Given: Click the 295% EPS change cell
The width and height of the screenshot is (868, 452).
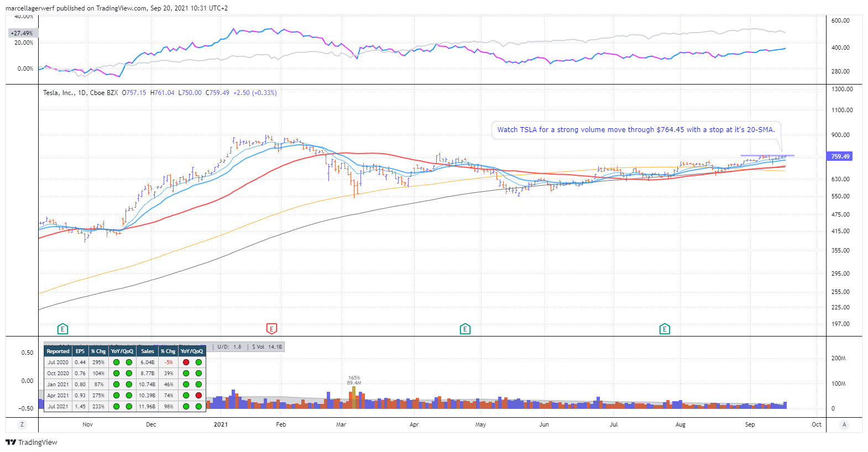Looking at the screenshot, I should 98,362.
